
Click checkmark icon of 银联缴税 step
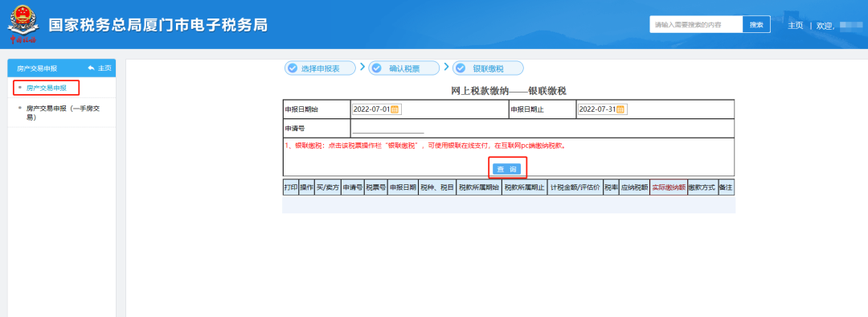click(x=461, y=68)
